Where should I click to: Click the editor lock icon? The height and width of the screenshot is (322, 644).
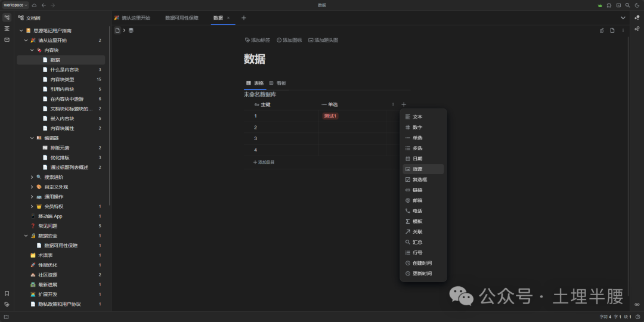[602, 30]
